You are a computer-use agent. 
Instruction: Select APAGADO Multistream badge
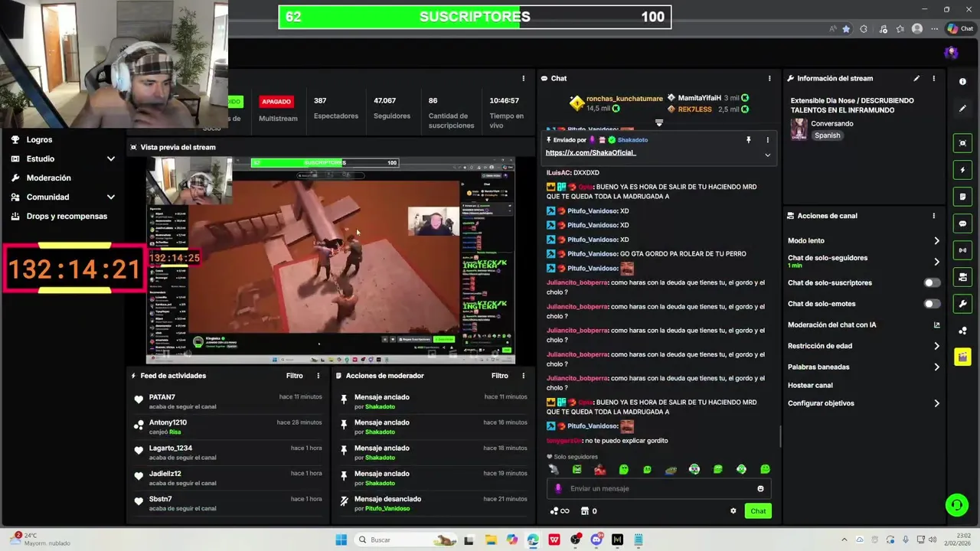[x=276, y=101]
